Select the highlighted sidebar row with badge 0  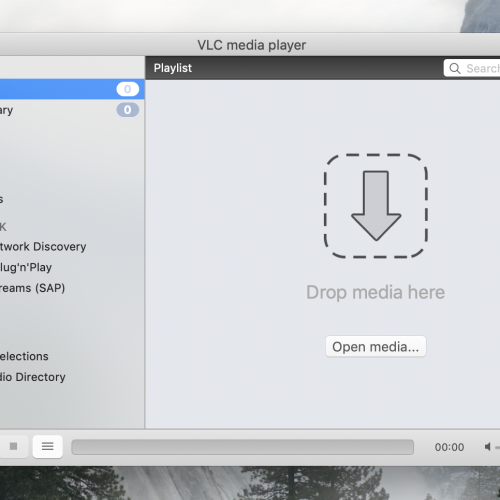72,89
